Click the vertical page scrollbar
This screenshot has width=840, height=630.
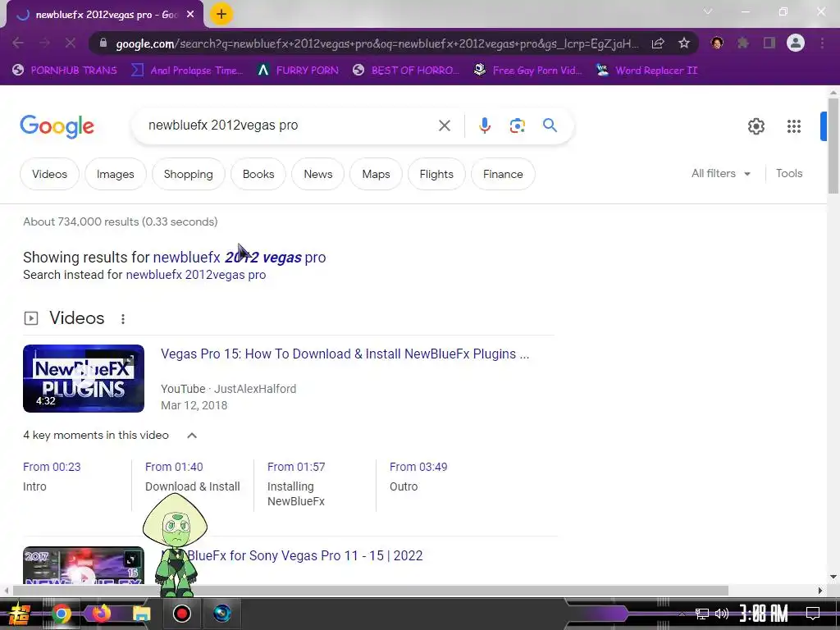pyautogui.click(x=833, y=144)
